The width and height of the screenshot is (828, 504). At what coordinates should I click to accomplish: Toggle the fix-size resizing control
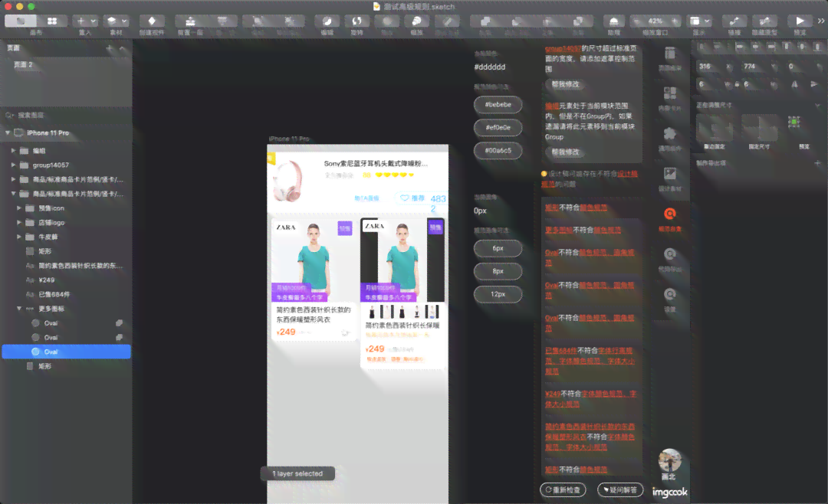point(759,127)
